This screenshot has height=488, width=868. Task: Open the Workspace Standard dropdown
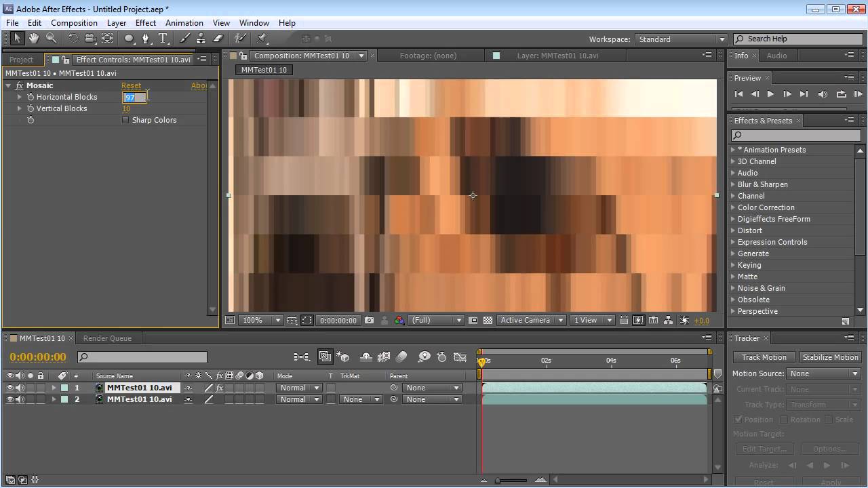[x=681, y=39]
